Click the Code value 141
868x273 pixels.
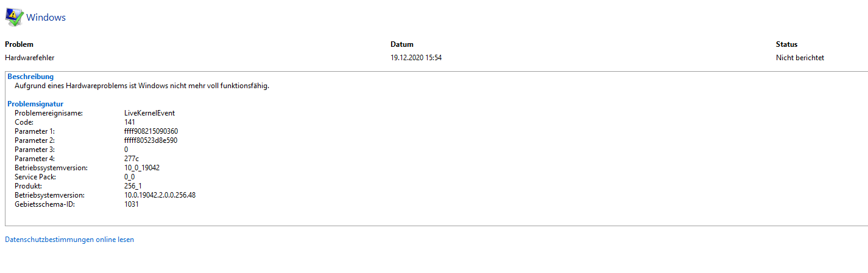coord(130,122)
